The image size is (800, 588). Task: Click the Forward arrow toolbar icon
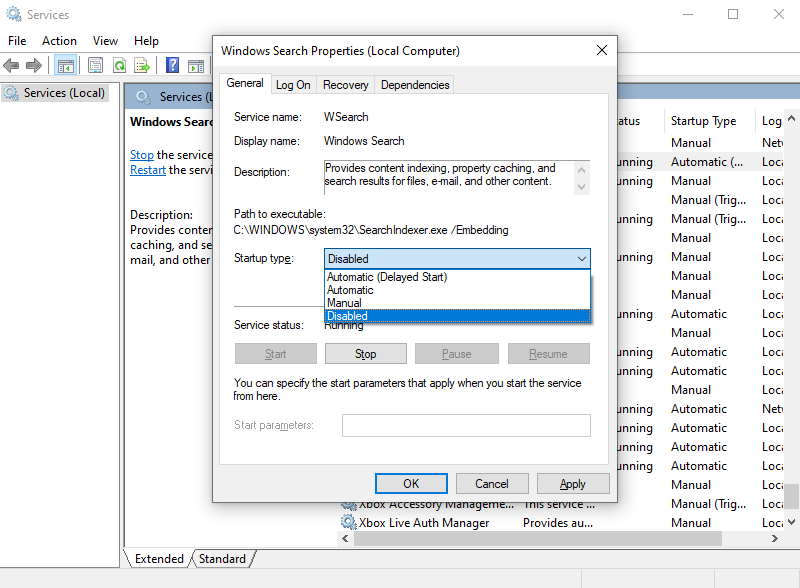pyautogui.click(x=34, y=65)
